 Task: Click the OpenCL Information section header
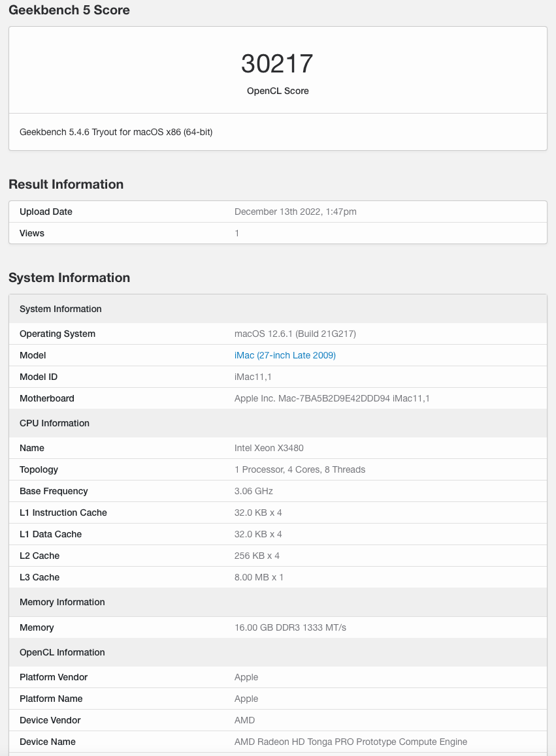click(x=278, y=652)
